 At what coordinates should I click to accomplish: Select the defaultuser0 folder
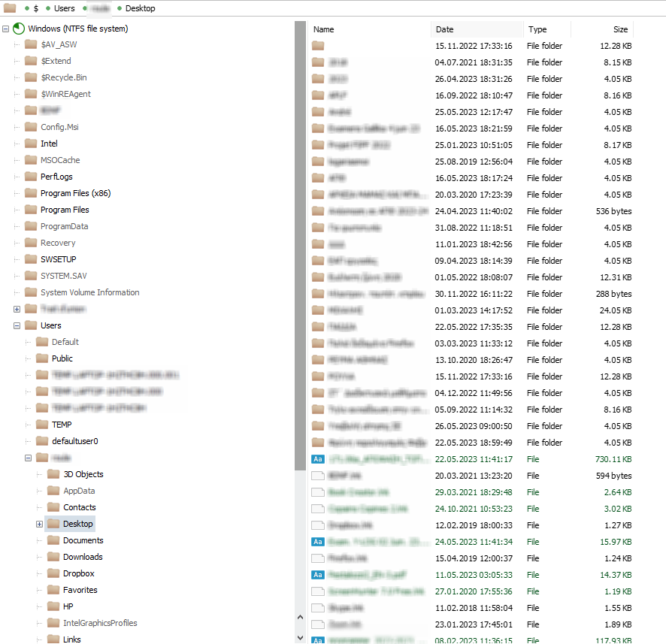point(75,441)
